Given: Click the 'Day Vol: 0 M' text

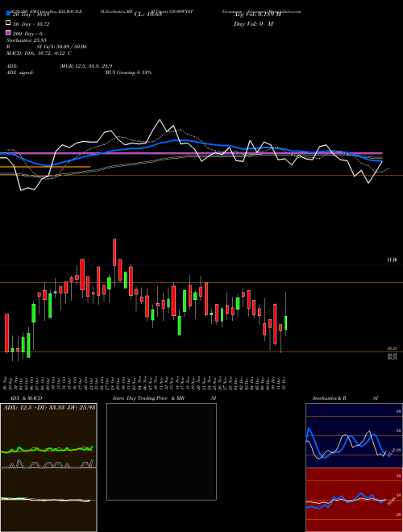Looking at the screenshot, I should tap(253, 23).
